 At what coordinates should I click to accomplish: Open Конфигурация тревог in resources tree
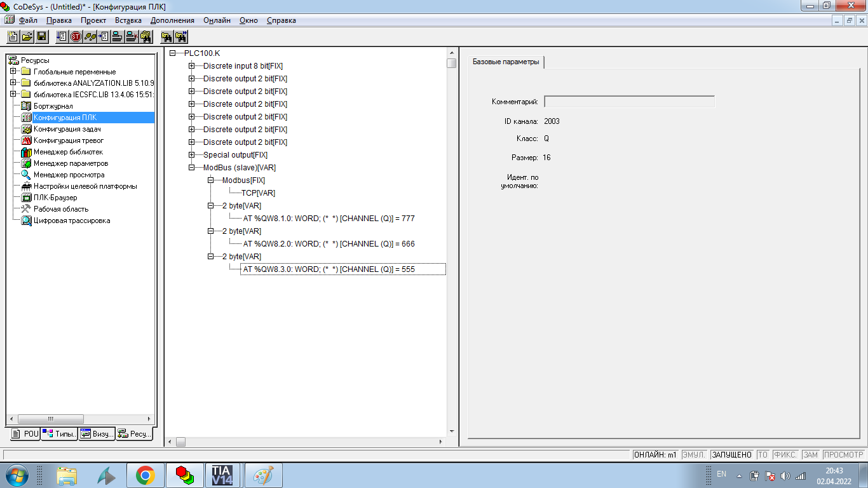[68, 140]
